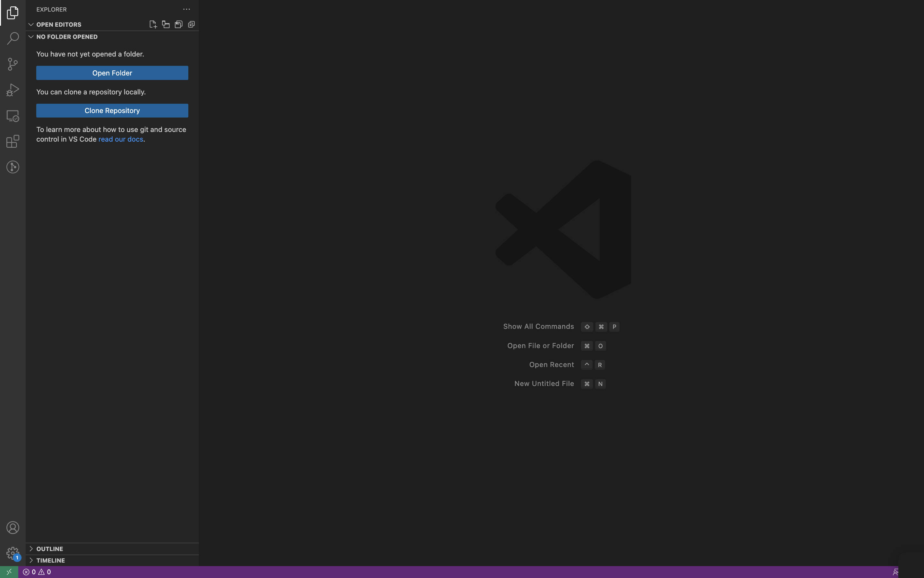Click the Open Folder button
Screen dimensions: 924x578
click(x=112, y=73)
